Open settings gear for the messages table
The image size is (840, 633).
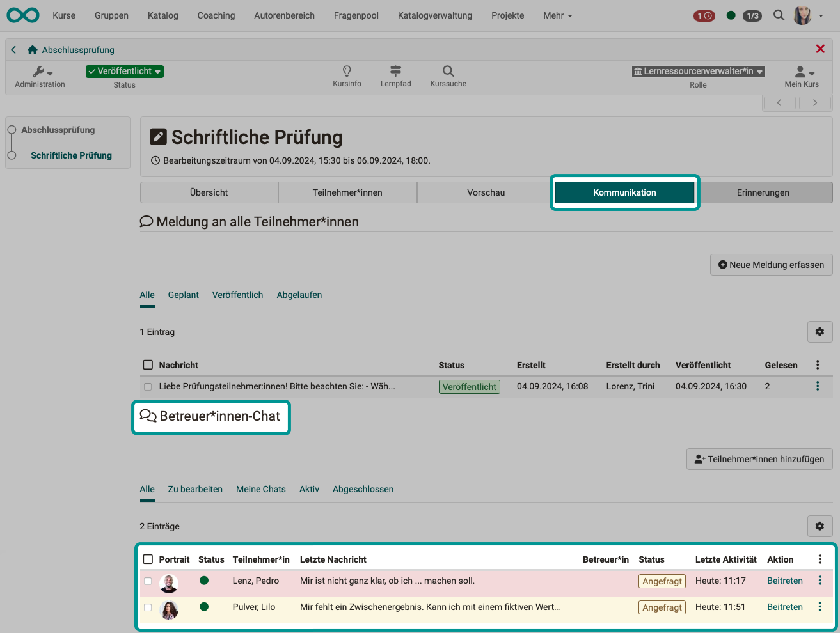820,332
